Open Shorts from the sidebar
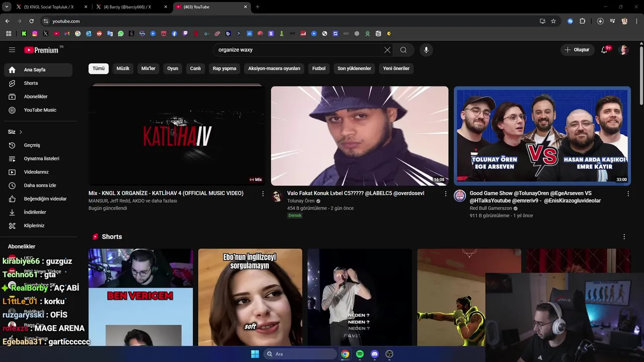Viewport: 644px width, 362px height. click(38, 83)
